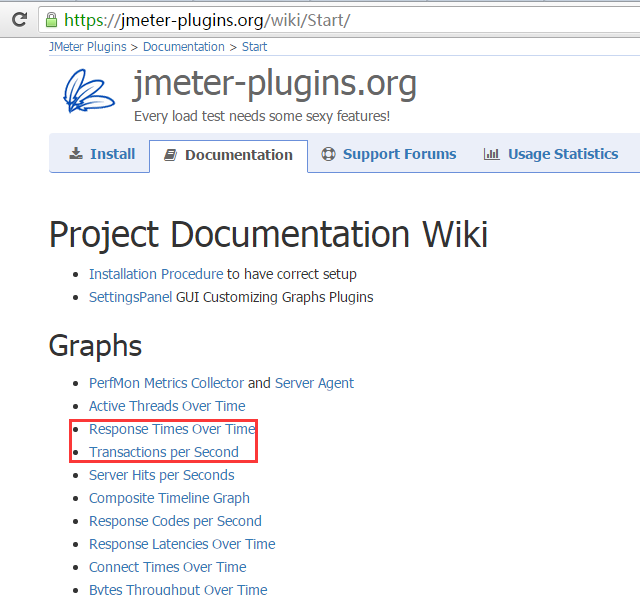Open the Install tab
640x595 pixels.
click(100, 154)
